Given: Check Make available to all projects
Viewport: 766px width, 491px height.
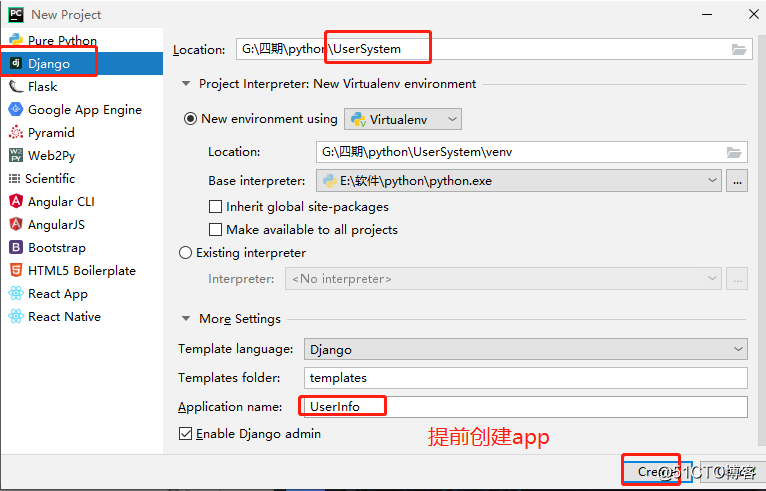Looking at the screenshot, I should coord(215,230).
